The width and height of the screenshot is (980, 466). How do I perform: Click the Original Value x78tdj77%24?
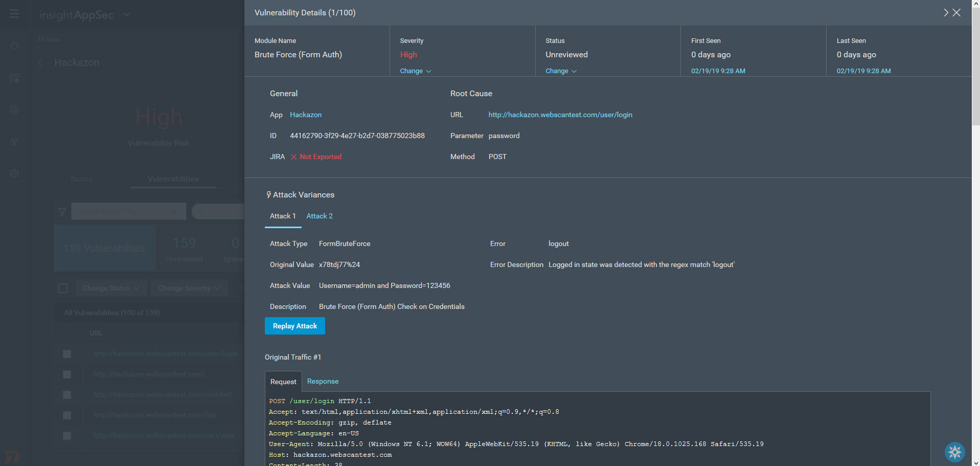[339, 265]
